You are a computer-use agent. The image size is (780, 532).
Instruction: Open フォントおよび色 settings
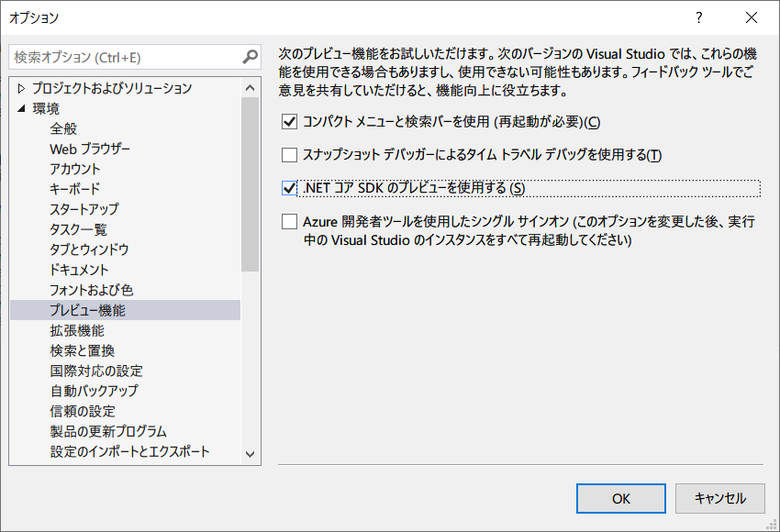point(92,290)
